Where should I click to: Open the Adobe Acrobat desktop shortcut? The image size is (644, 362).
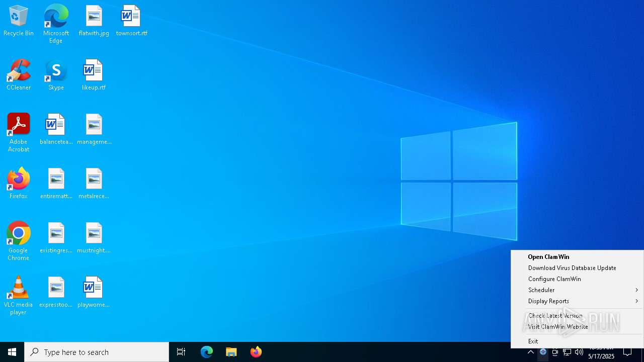tap(19, 133)
